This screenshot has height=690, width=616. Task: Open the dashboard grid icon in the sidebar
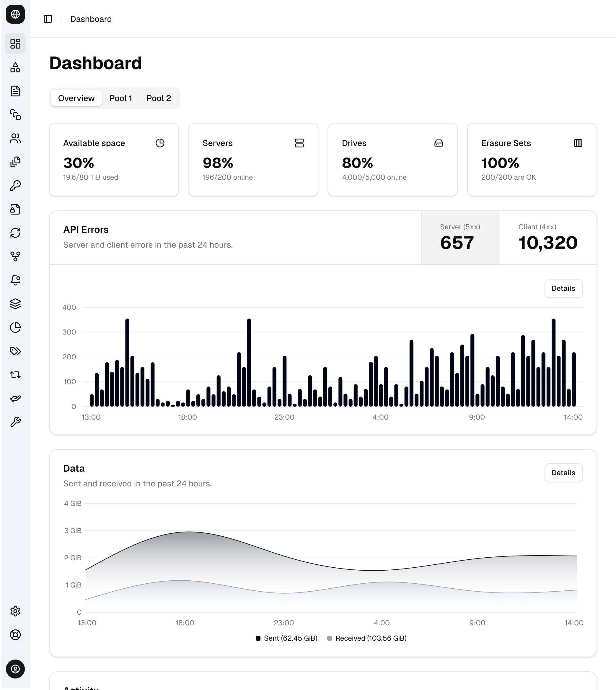[15, 44]
